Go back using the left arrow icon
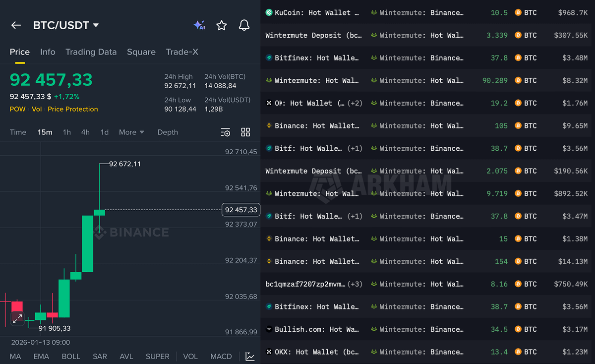Viewport: 595px width, 364px height. point(16,25)
